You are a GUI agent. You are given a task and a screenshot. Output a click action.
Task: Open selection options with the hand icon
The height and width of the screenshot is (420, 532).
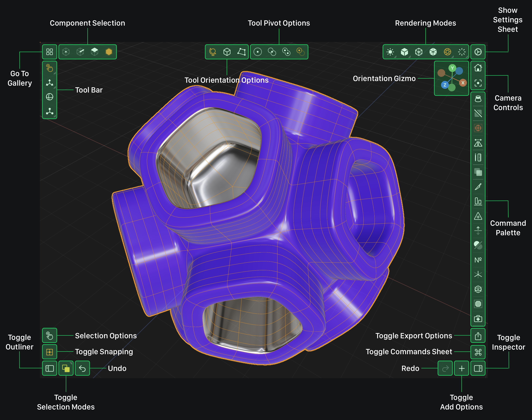coord(49,335)
